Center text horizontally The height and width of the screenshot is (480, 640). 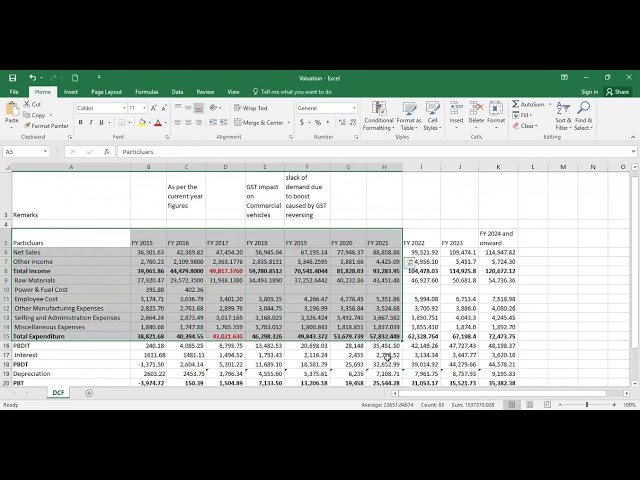(188, 122)
